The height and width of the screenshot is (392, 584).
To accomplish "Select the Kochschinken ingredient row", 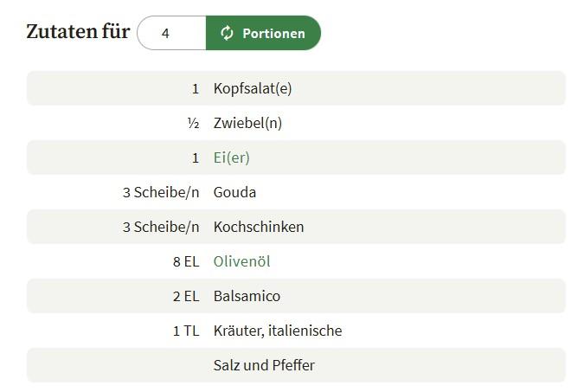I will pos(296,227).
